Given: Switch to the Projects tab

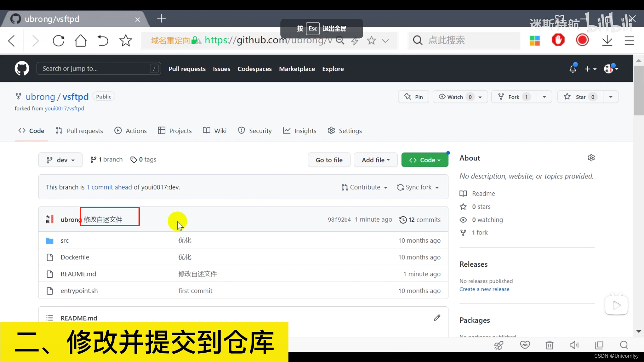Looking at the screenshot, I should pos(175,131).
